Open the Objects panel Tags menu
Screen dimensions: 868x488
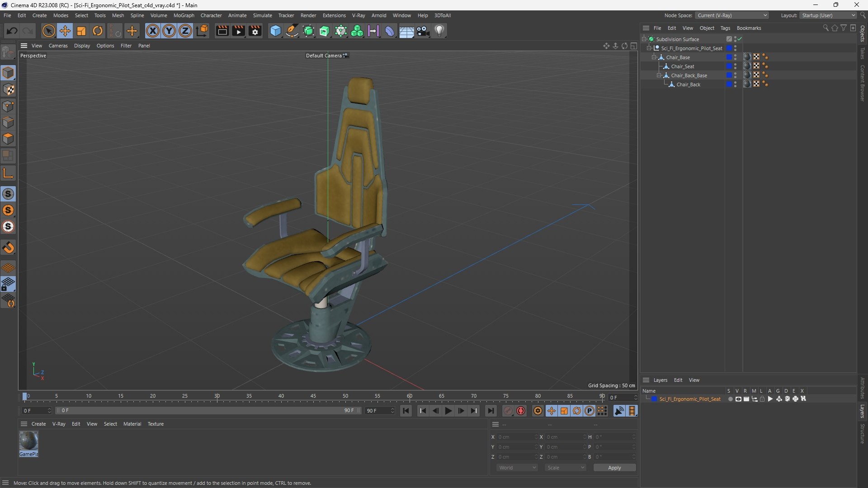(x=725, y=28)
